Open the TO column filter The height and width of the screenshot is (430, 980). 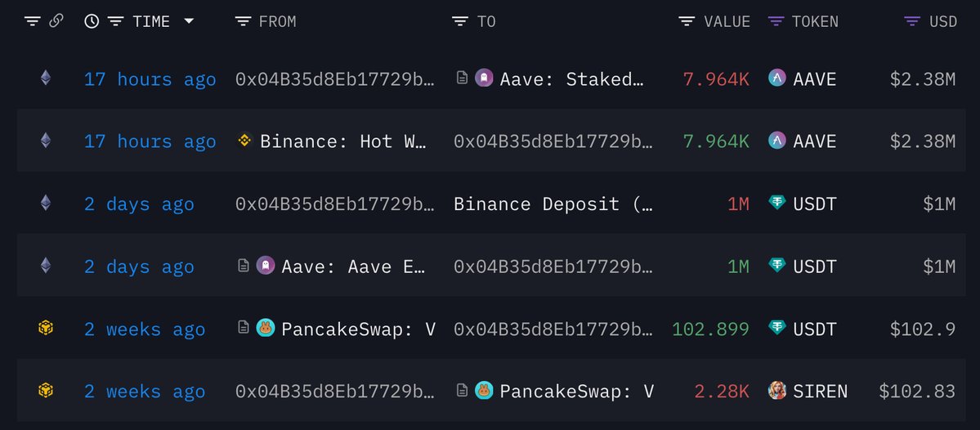[460, 22]
